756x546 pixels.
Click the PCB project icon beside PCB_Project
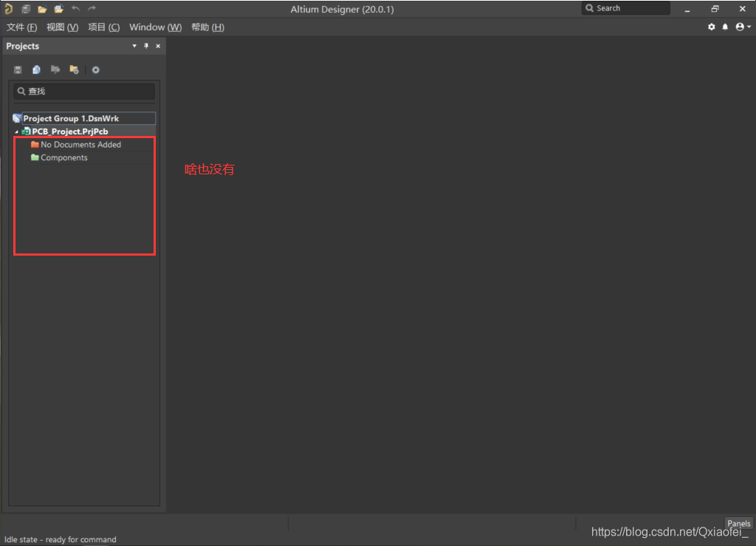[x=26, y=132]
